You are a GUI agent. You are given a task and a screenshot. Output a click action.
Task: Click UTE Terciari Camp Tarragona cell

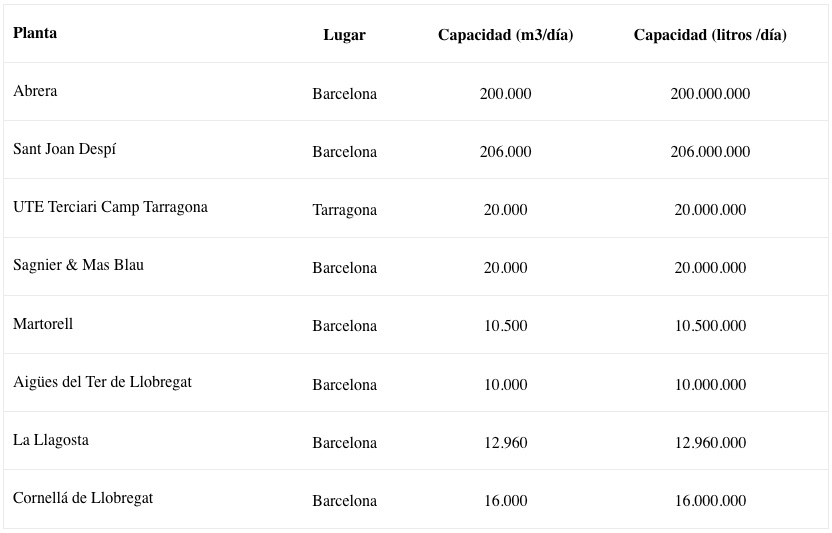(110, 207)
